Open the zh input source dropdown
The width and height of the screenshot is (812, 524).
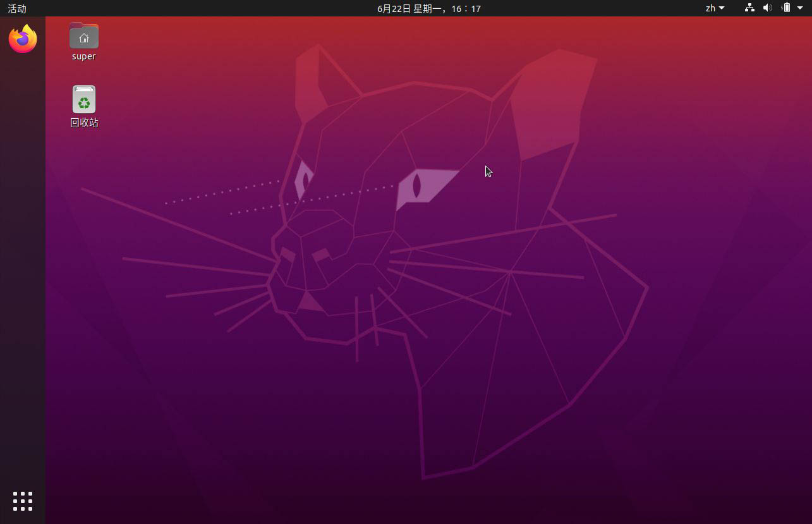[x=715, y=8]
